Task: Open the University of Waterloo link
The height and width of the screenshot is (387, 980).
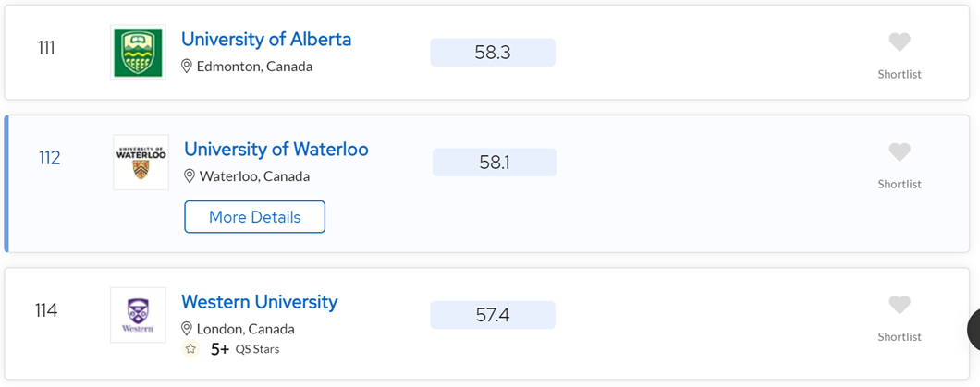Action: pyautogui.click(x=276, y=150)
